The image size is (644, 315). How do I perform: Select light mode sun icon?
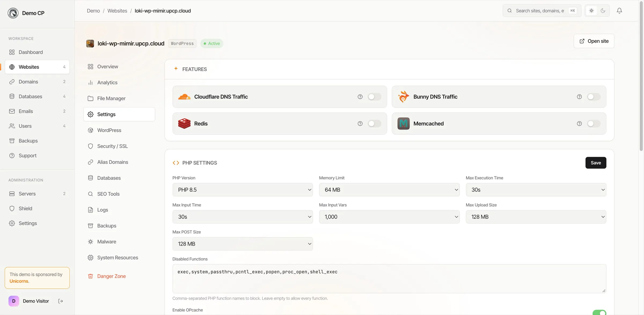point(591,11)
